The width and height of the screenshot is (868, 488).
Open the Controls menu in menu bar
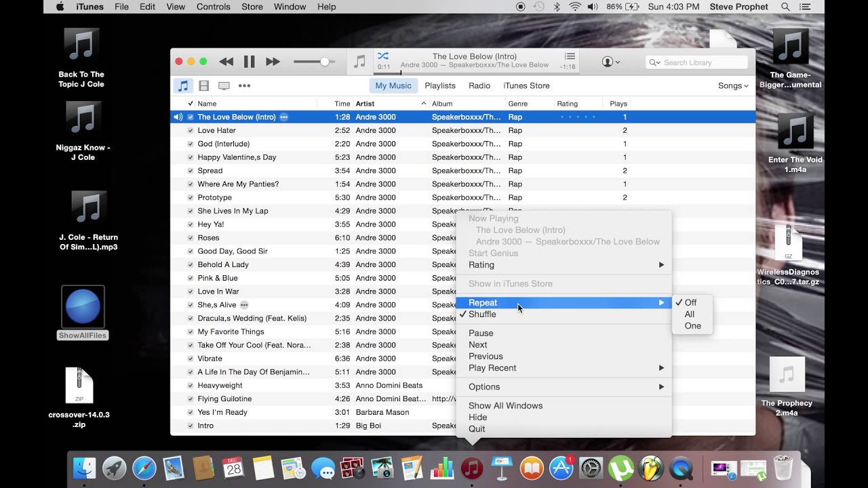coord(214,7)
